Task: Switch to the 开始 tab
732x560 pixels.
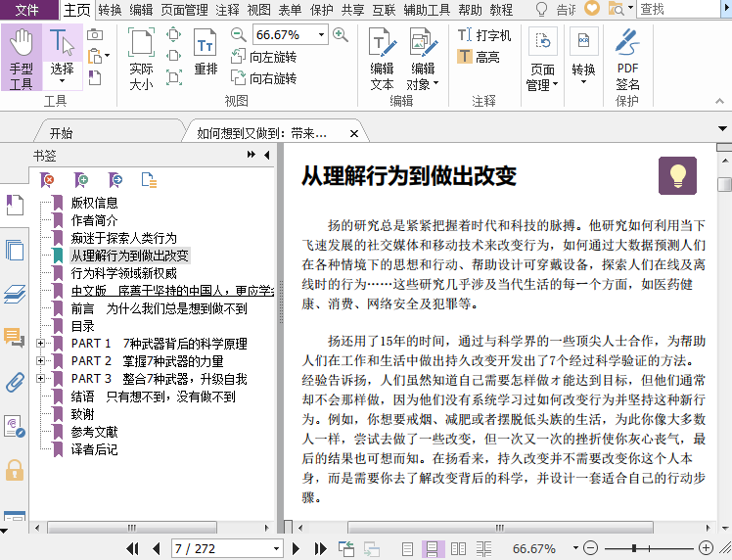Action: click(61, 133)
